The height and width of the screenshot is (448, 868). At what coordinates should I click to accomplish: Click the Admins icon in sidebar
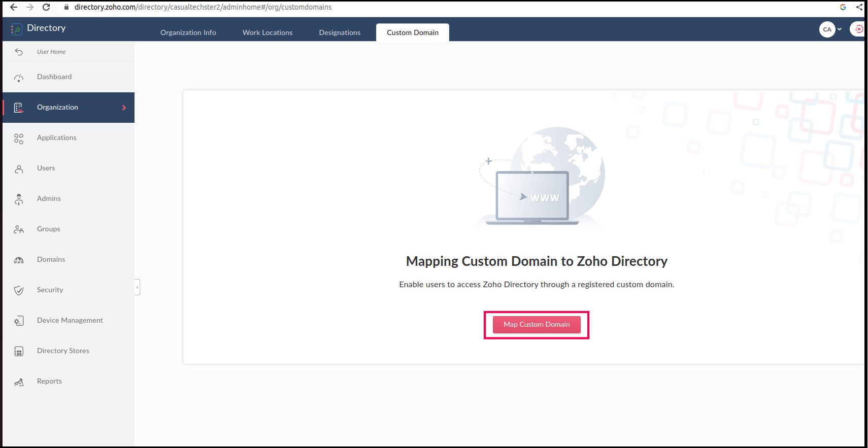coord(19,199)
